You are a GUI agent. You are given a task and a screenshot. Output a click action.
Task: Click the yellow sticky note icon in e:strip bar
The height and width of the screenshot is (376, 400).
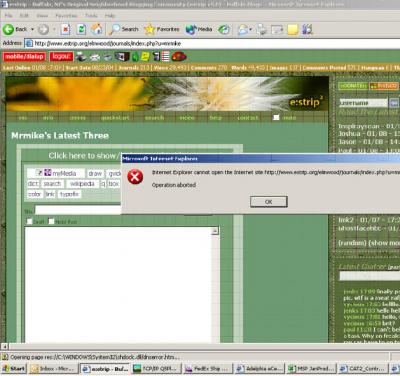[145, 56]
